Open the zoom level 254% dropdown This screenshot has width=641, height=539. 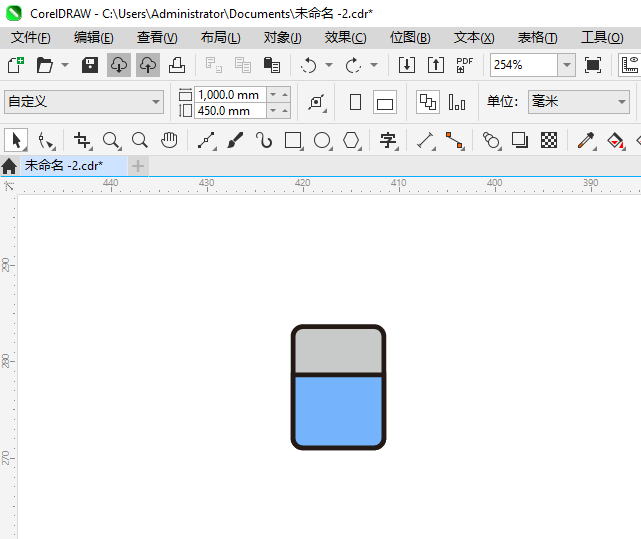point(567,65)
